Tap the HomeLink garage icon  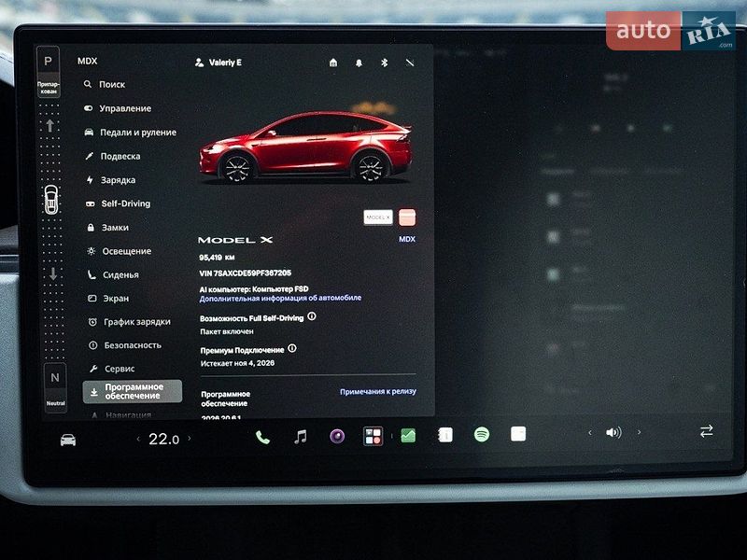pyautogui.click(x=333, y=63)
